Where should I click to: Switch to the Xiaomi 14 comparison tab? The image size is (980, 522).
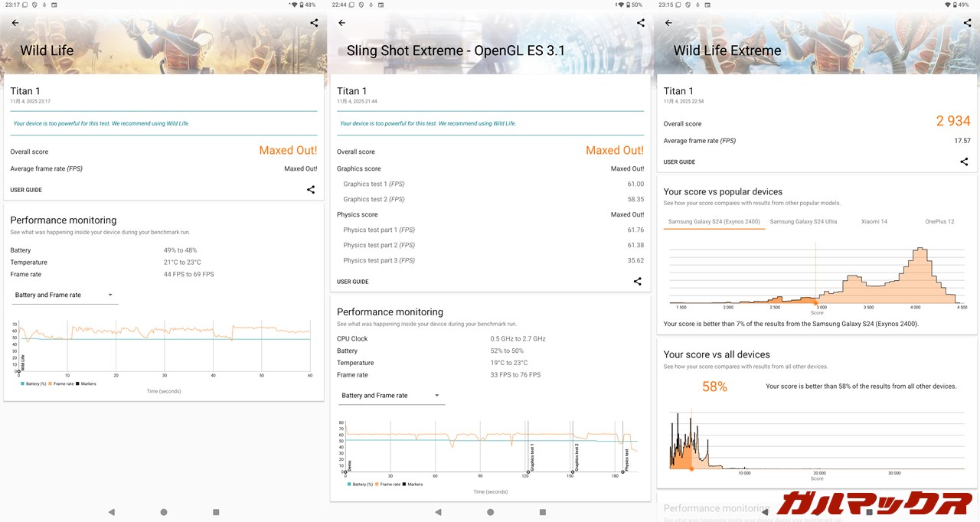coord(874,221)
